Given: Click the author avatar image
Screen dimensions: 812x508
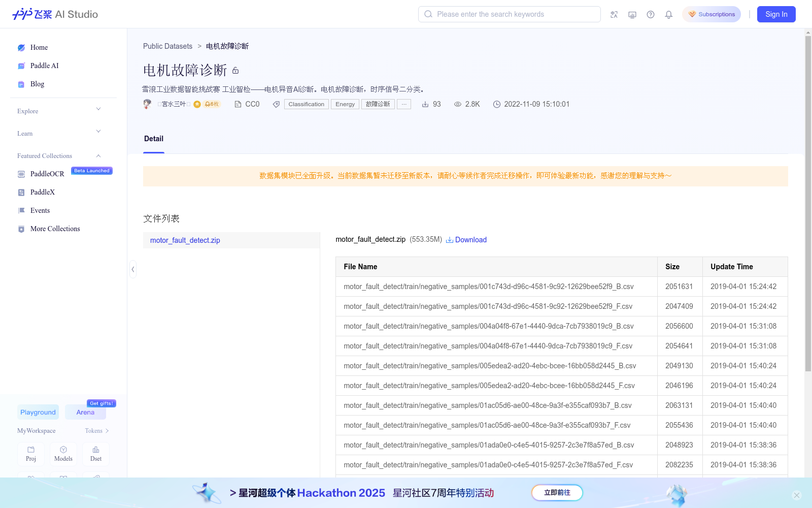Looking at the screenshot, I should click(147, 104).
